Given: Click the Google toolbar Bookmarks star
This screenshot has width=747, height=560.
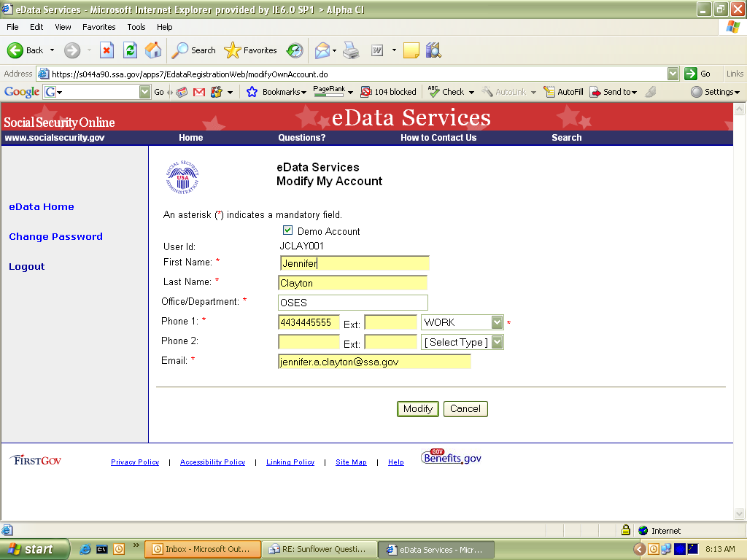Looking at the screenshot, I should pos(252,92).
